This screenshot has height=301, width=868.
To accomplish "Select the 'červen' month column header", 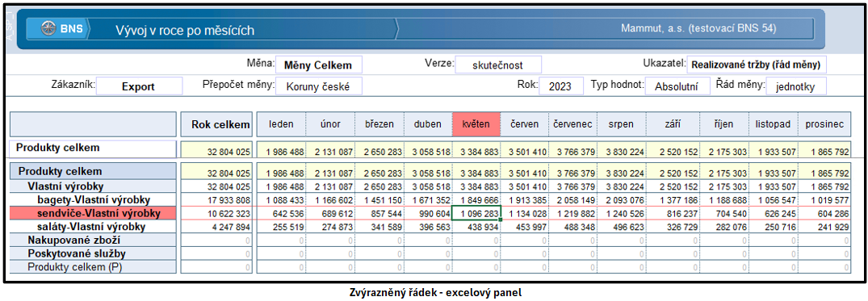I will (x=524, y=124).
